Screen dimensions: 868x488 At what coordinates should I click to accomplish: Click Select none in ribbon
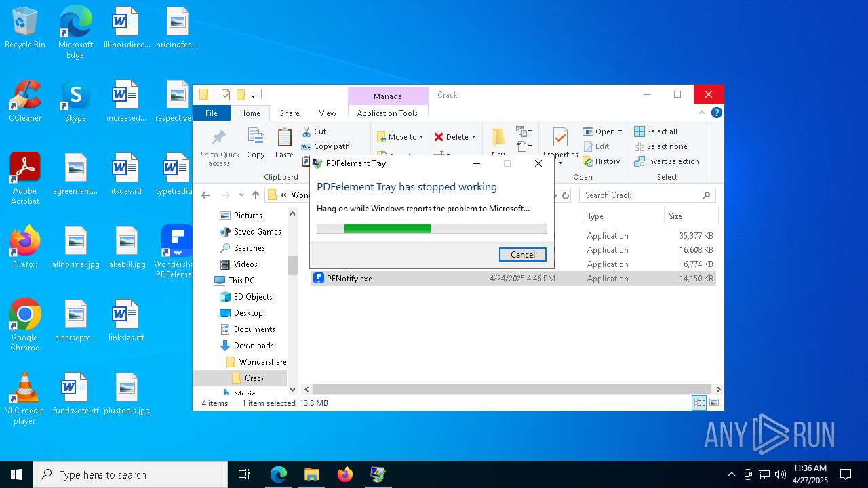[661, 146]
